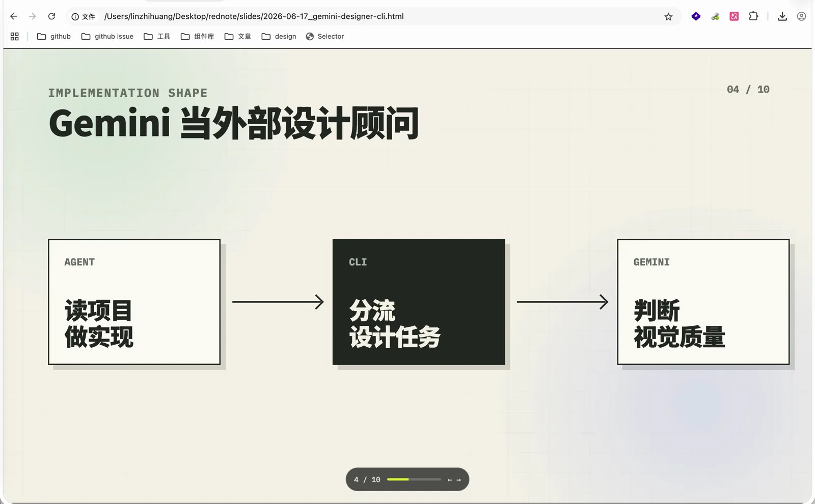Click the Gemini 当外部设计顾问 heading
The height and width of the screenshot is (504, 815).
[234, 123]
